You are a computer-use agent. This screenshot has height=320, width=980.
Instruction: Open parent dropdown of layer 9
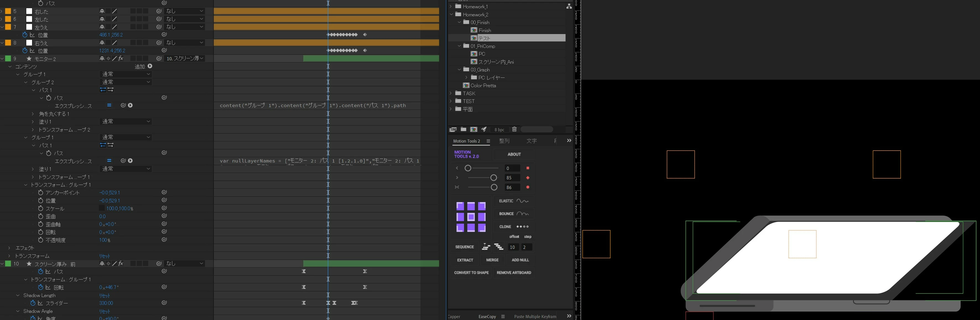tap(185, 59)
